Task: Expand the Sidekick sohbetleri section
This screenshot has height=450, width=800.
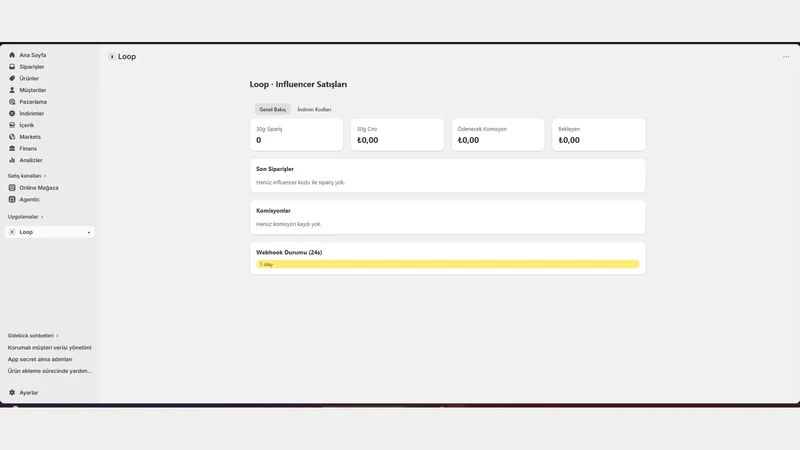Action: click(x=33, y=335)
